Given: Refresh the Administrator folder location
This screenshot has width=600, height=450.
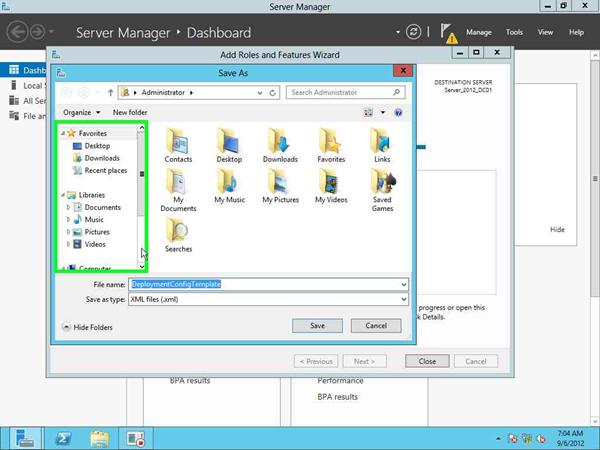Looking at the screenshot, I should click(272, 93).
